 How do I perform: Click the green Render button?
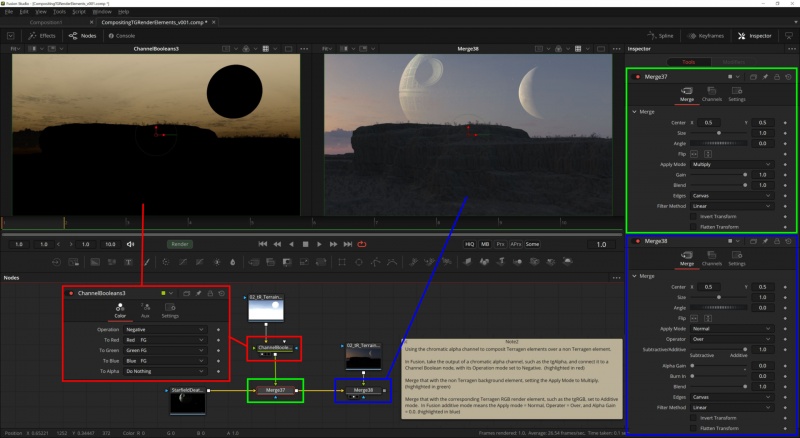tap(180, 244)
